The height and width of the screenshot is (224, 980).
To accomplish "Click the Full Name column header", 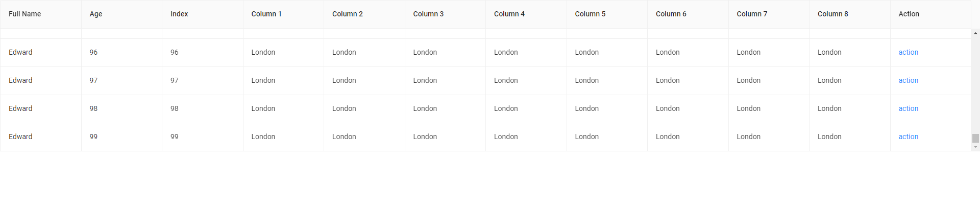I will (x=25, y=14).
